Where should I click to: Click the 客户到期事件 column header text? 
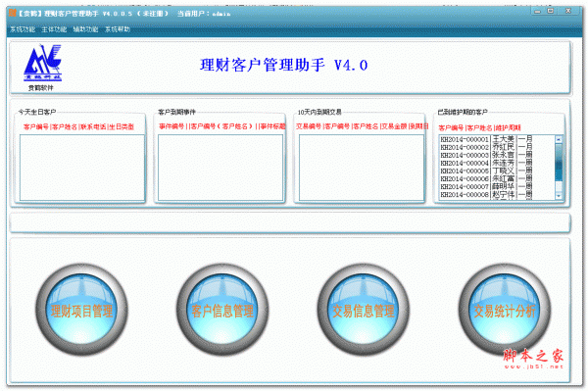click(222, 126)
